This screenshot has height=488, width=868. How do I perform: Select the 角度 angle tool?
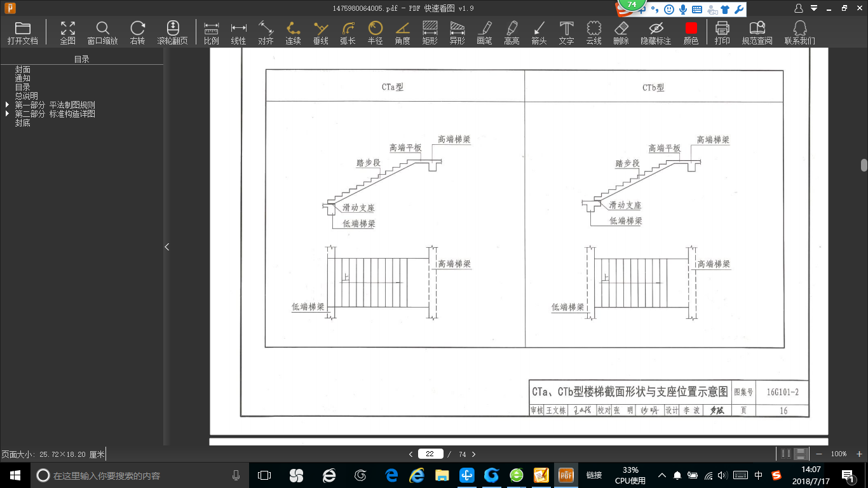pos(402,32)
